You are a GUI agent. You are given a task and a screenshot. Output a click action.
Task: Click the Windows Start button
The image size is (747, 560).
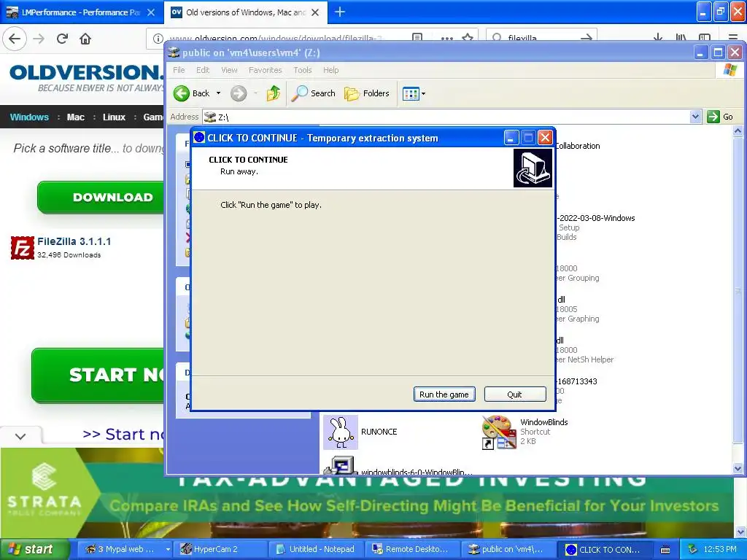pyautogui.click(x=34, y=549)
